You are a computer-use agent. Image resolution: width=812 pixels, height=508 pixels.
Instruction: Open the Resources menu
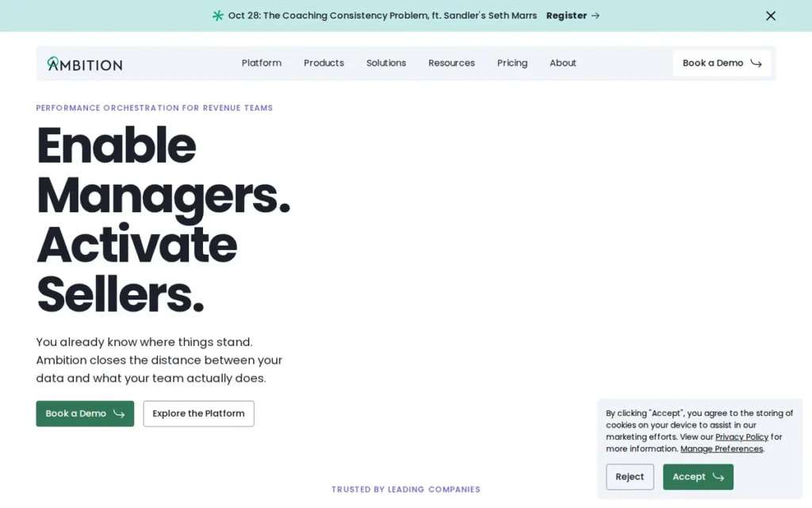pyautogui.click(x=451, y=63)
